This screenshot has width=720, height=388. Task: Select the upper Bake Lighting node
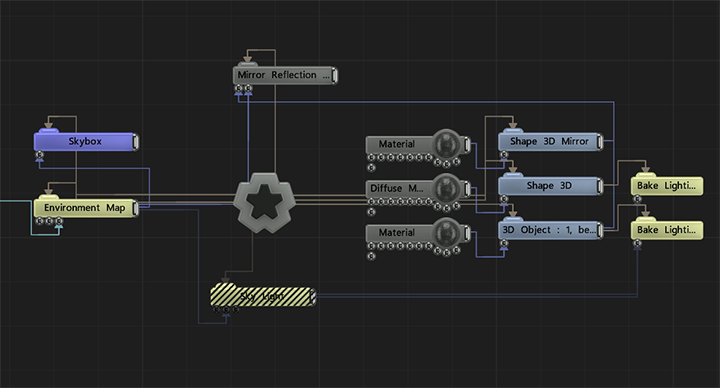pos(667,186)
